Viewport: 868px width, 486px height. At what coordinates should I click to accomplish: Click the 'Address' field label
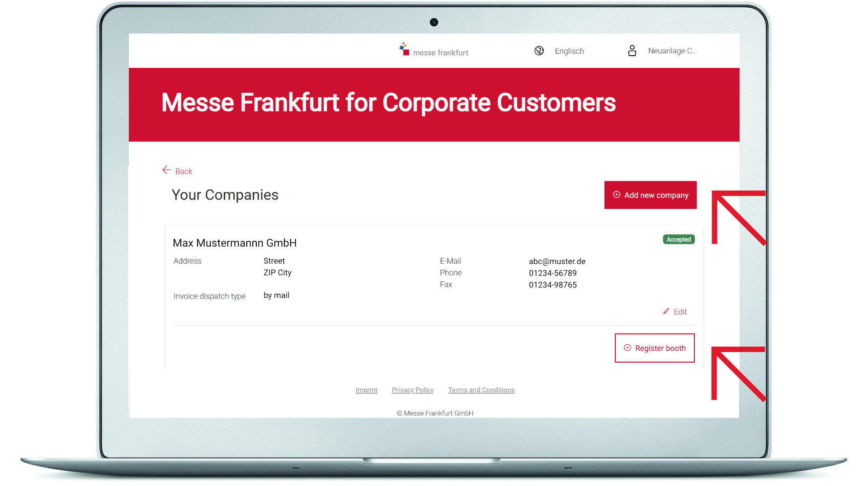[187, 261]
